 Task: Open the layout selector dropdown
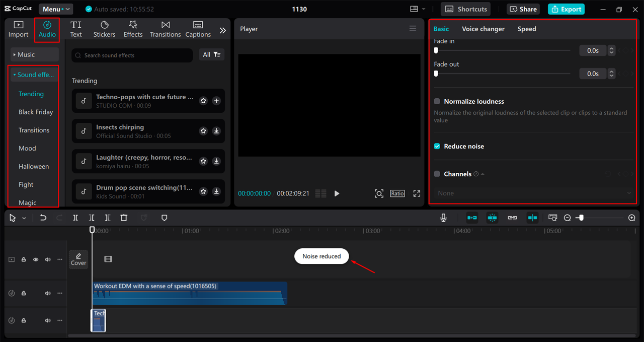click(418, 9)
